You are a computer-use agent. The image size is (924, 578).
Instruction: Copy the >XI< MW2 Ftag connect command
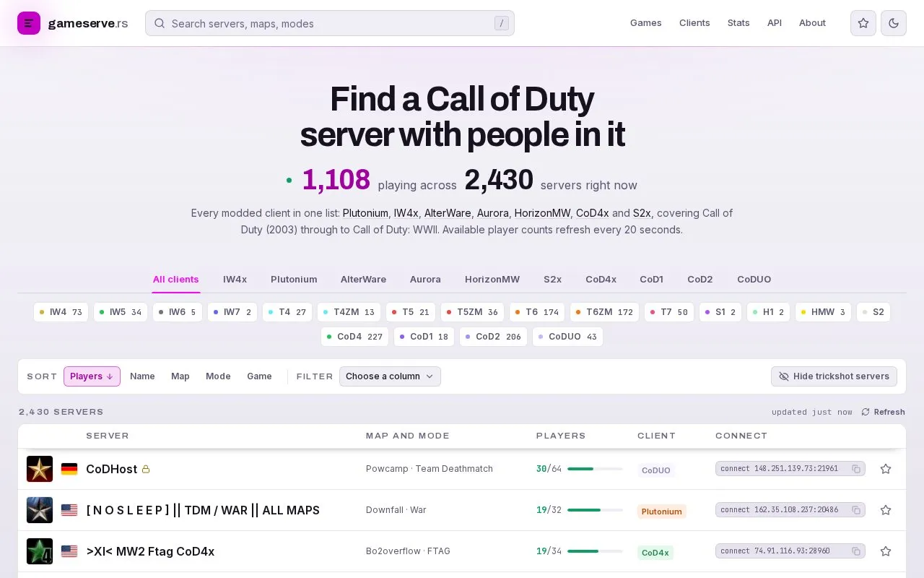856,551
